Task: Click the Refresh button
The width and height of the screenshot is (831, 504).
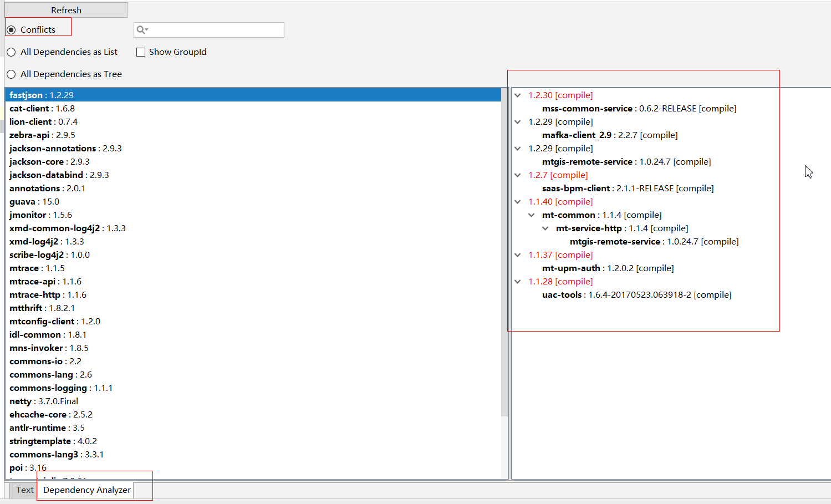Action: tap(66, 10)
